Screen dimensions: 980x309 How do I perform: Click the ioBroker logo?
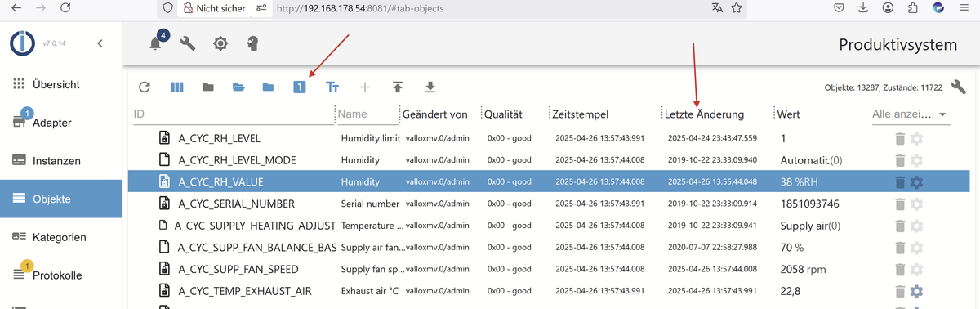click(x=22, y=43)
